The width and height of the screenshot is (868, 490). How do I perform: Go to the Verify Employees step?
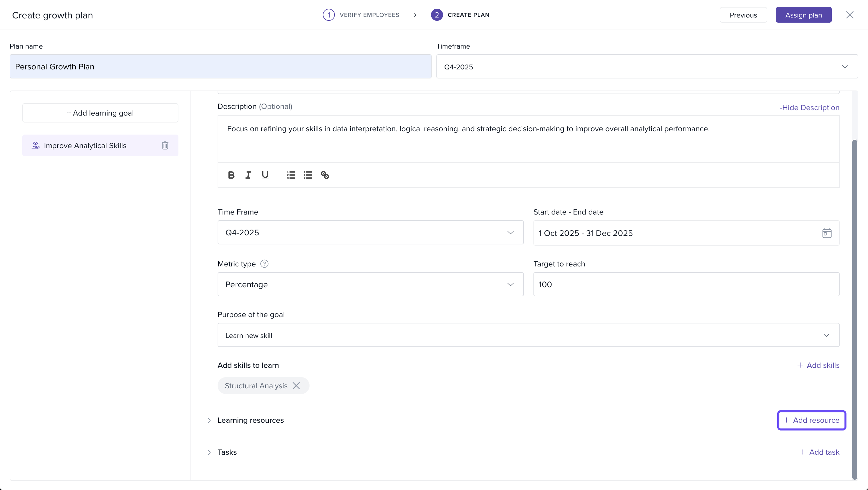point(361,15)
